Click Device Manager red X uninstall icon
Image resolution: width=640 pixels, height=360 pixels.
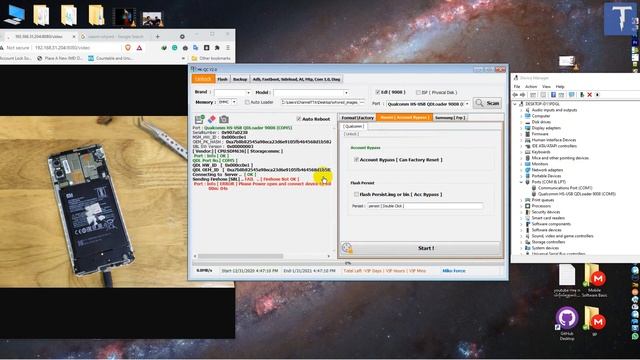pos(589,95)
